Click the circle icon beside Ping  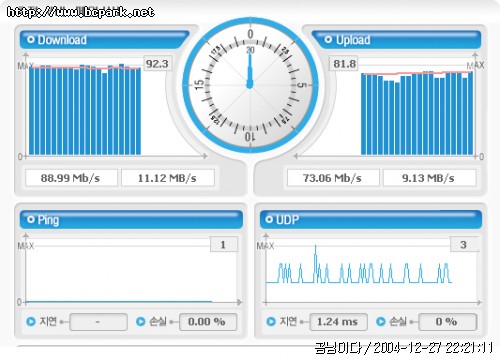(x=31, y=219)
